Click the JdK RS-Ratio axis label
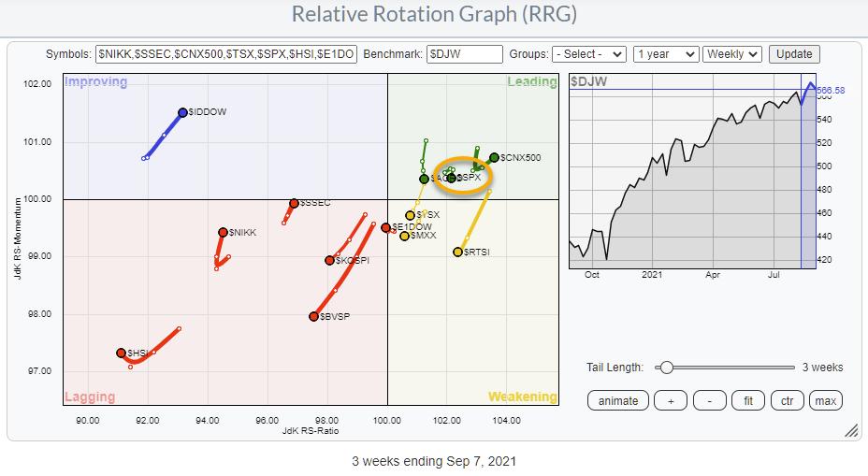This screenshot has width=868, height=476. click(x=311, y=430)
